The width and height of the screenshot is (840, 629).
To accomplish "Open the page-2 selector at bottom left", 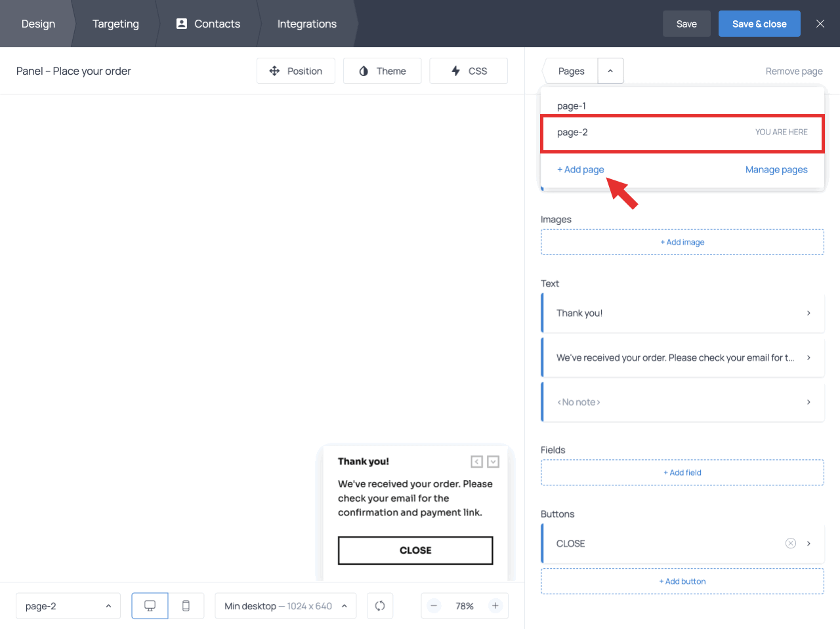I will pyautogui.click(x=68, y=605).
